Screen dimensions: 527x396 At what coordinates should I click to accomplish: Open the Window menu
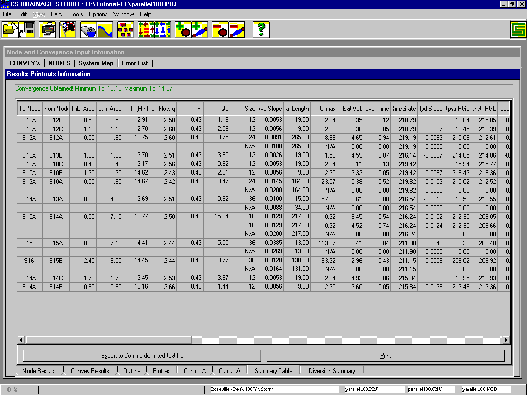(x=123, y=14)
